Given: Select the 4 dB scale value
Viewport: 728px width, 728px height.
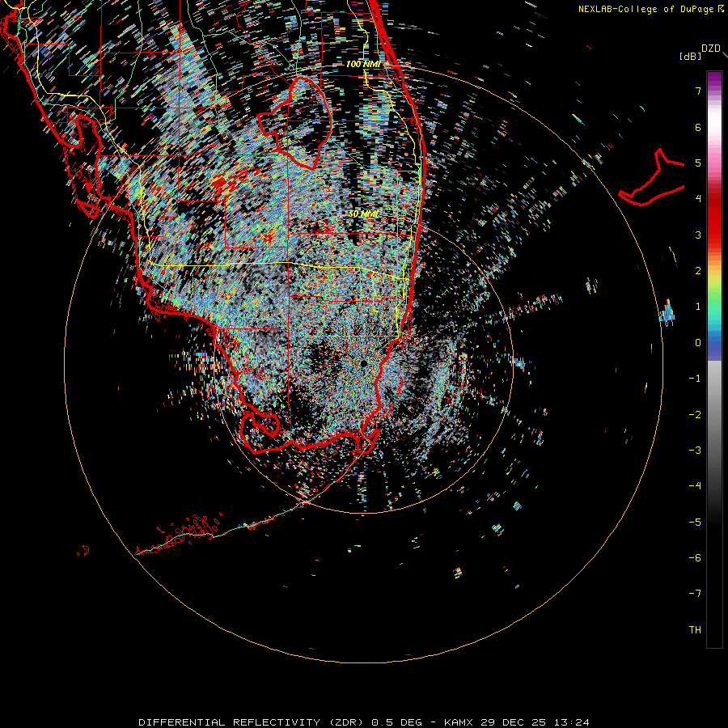Looking at the screenshot, I should (698, 198).
